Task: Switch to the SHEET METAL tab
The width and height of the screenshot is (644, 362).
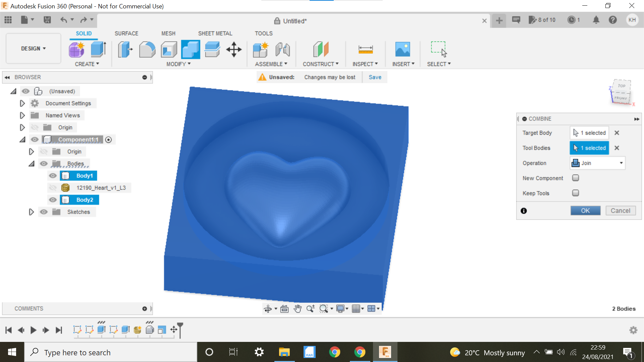Action: (215, 33)
